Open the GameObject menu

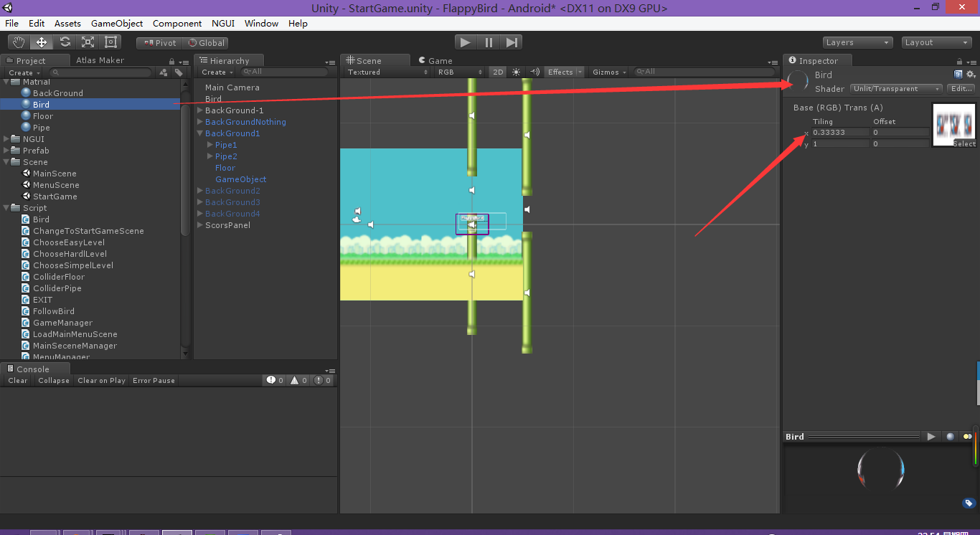tap(117, 24)
